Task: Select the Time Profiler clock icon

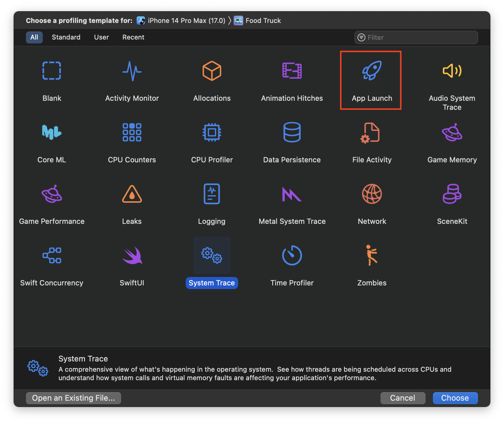Action: click(x=292, y=255)
